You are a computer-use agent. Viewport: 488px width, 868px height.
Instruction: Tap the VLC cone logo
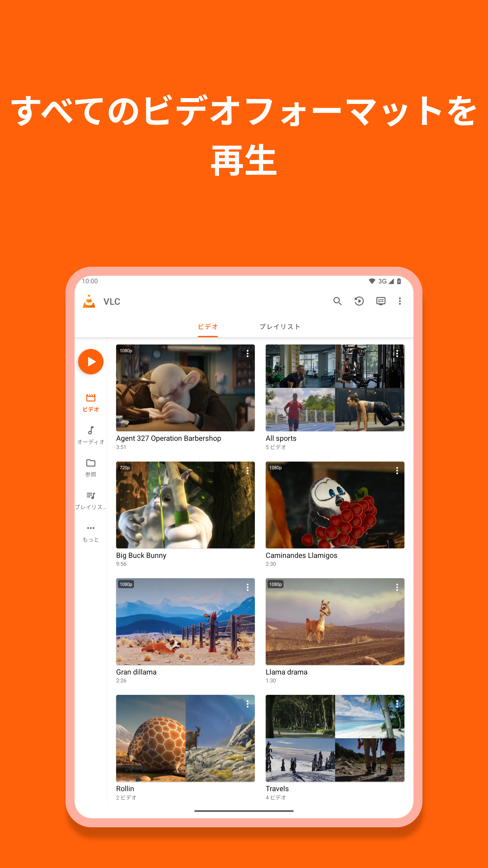[89, 301]
